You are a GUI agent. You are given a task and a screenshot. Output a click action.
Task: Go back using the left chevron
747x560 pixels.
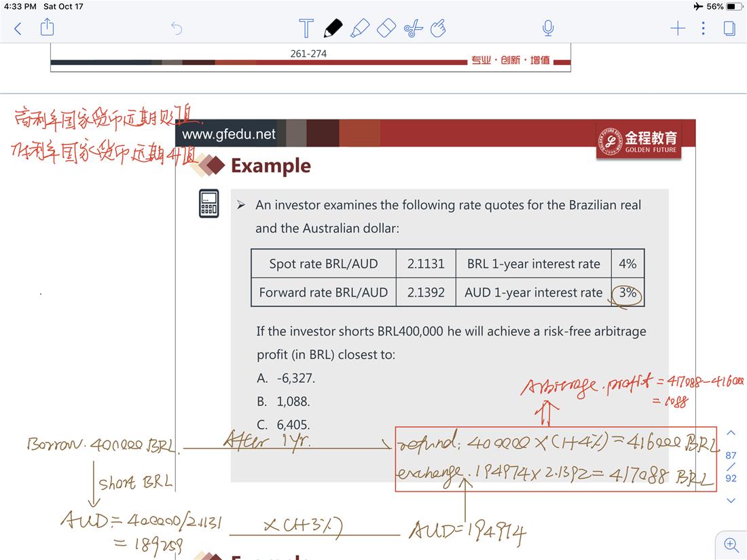pos(18,29)
